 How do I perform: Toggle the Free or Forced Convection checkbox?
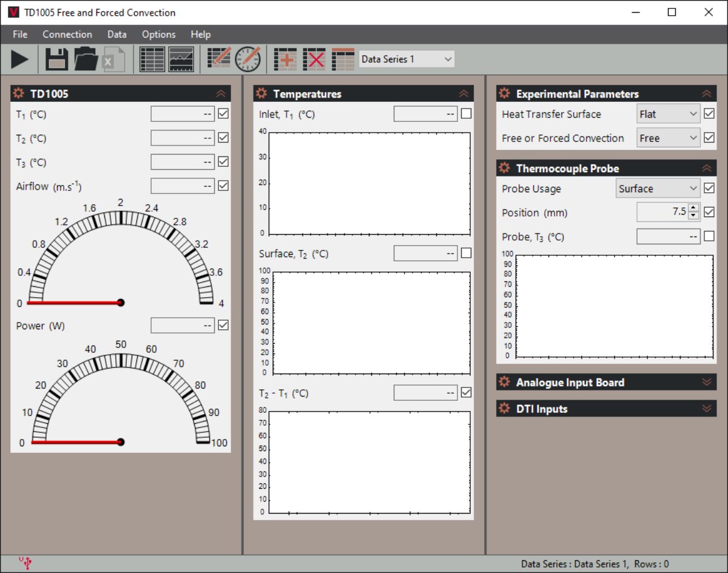709,138
